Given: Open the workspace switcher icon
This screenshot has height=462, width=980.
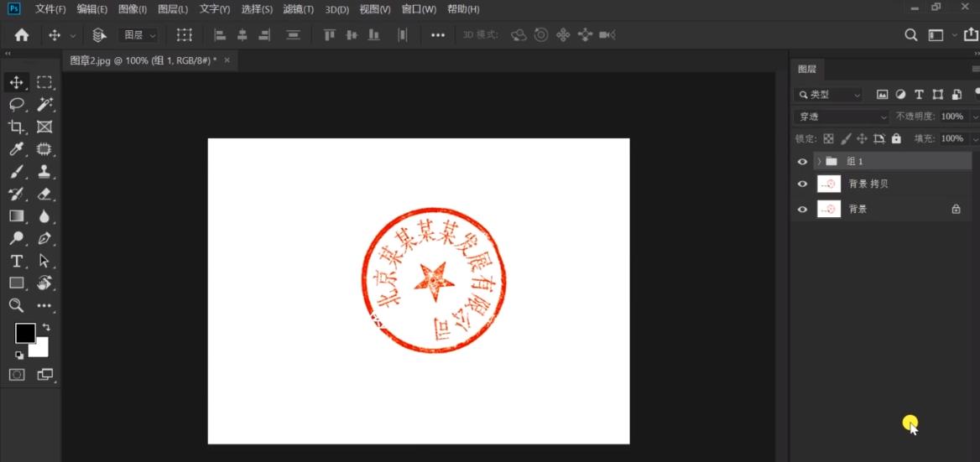Looking at the screenshot, I should click(936, 35).
